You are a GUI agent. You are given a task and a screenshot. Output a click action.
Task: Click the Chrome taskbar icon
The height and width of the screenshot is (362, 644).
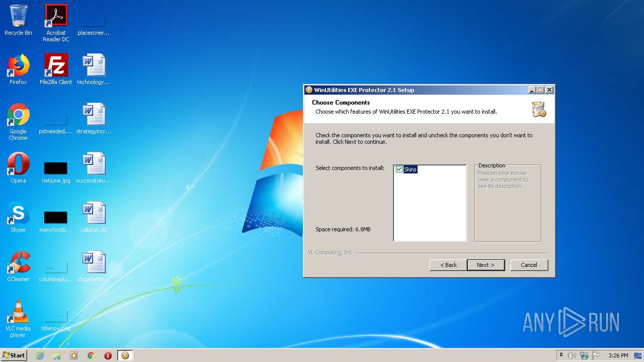(x=91, y=355)
